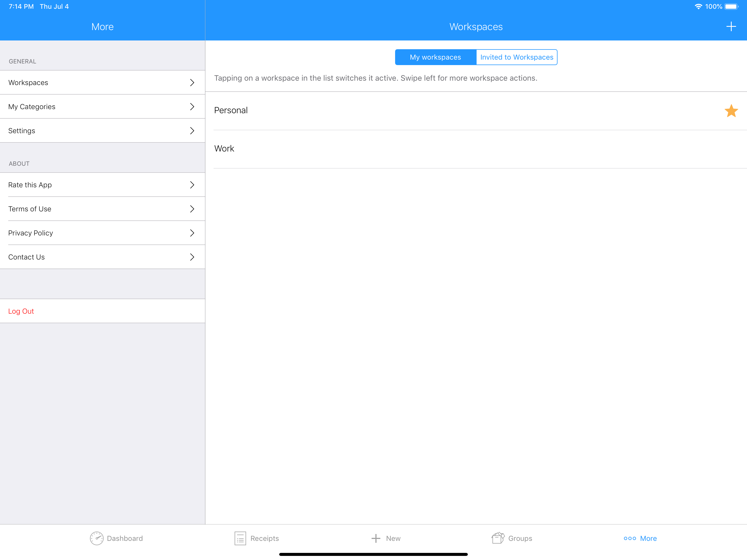Screen dimensions: 747x560
Task: Tap the New plus icon in tab bar
Action: (x=376, y=538)
